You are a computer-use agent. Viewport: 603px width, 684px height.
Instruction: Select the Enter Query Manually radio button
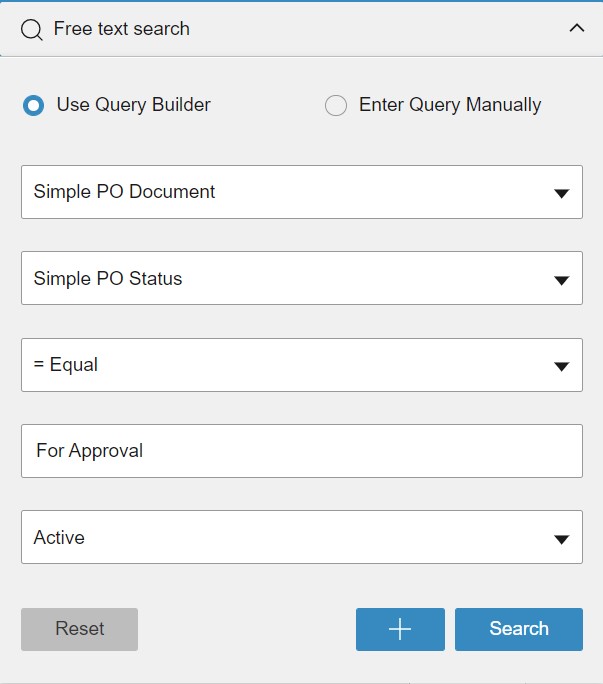coord(336,105)
